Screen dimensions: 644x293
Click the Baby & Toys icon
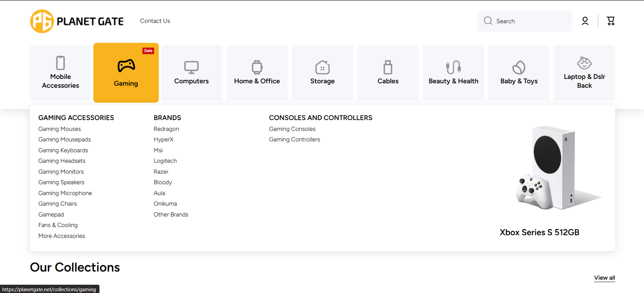[519, 67]
